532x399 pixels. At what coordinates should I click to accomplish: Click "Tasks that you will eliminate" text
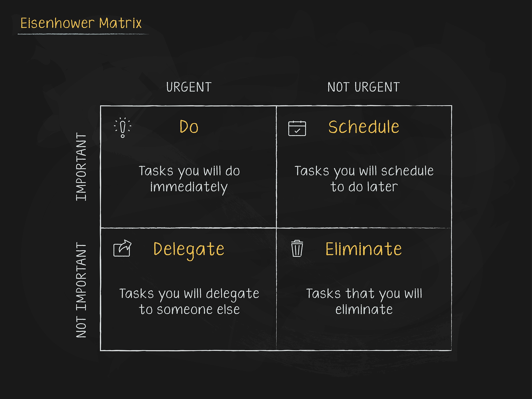[x=364, y=301]
